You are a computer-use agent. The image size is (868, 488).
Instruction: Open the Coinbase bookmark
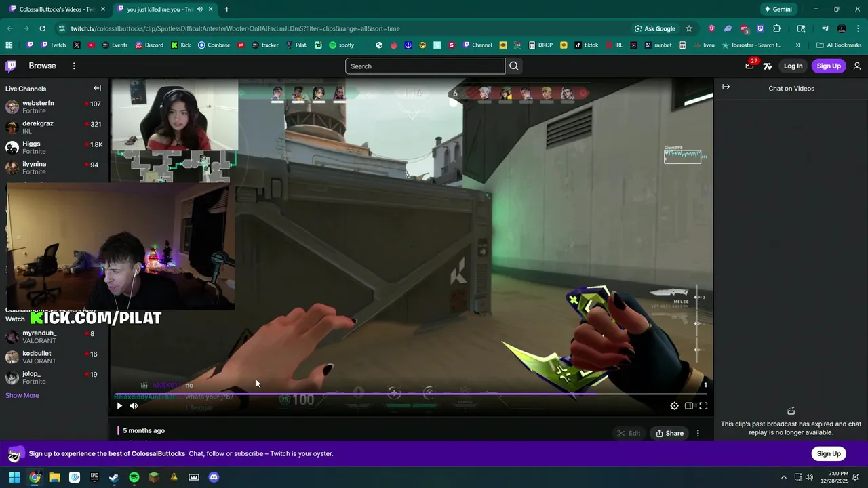214,45
